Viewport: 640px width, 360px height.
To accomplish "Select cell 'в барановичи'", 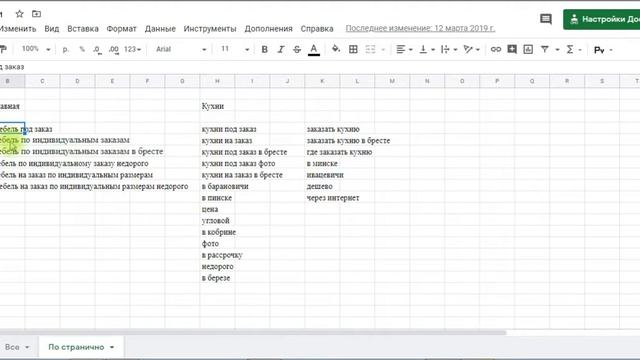I will [x=225, y=187].
